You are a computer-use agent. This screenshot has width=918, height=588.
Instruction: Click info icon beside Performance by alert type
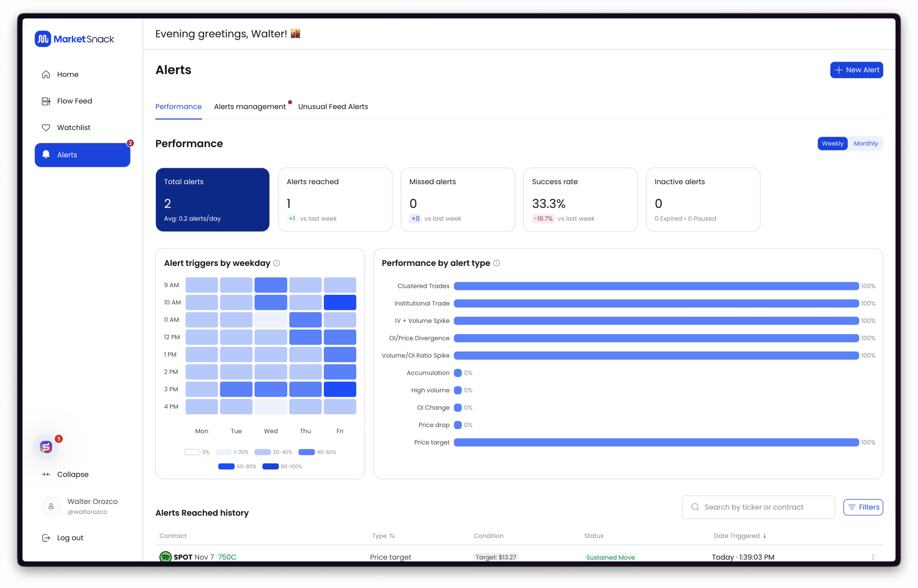(497, 263)
